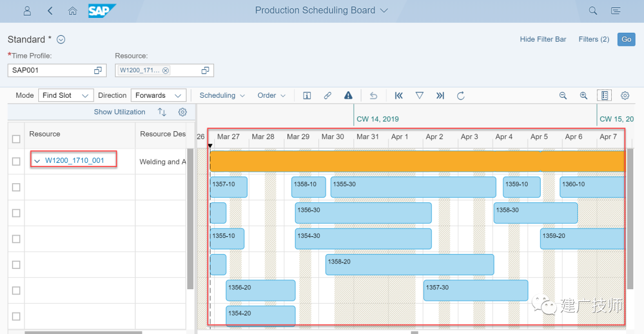
Task: Open the W1200_1710_001 resource link
Action: 75,160
